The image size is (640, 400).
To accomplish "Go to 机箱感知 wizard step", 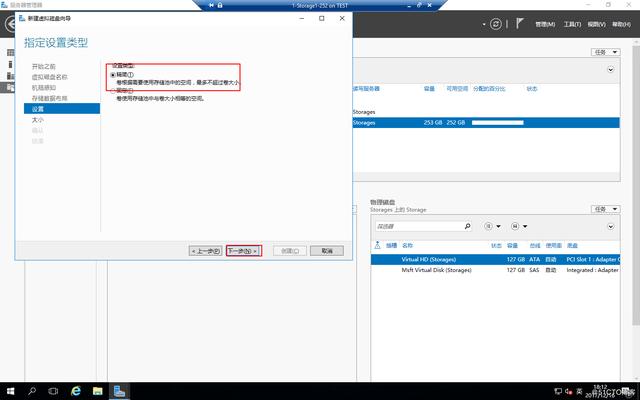I will click(x=44, y=88).
